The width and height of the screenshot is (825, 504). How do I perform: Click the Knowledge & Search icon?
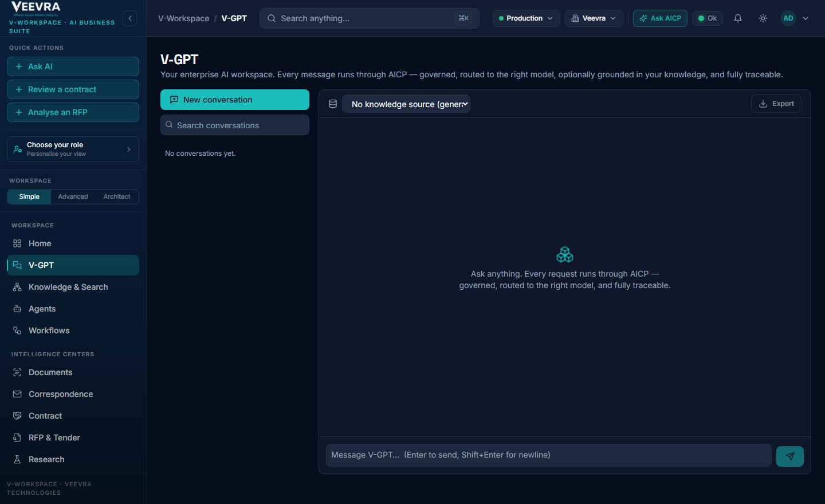click(x=17, y=287)
